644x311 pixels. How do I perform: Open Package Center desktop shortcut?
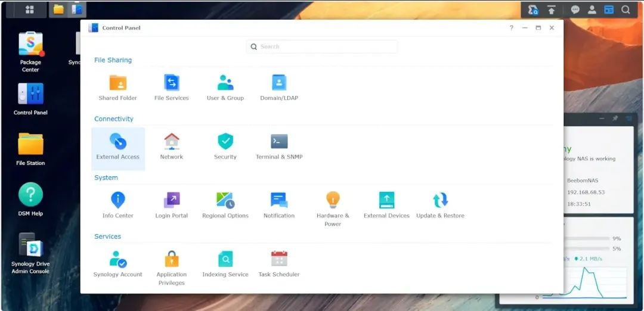point(30,52)
